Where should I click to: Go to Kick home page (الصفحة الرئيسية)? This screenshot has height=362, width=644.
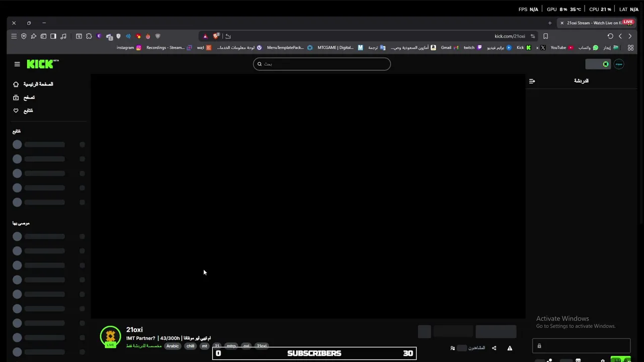coord(33,84)
